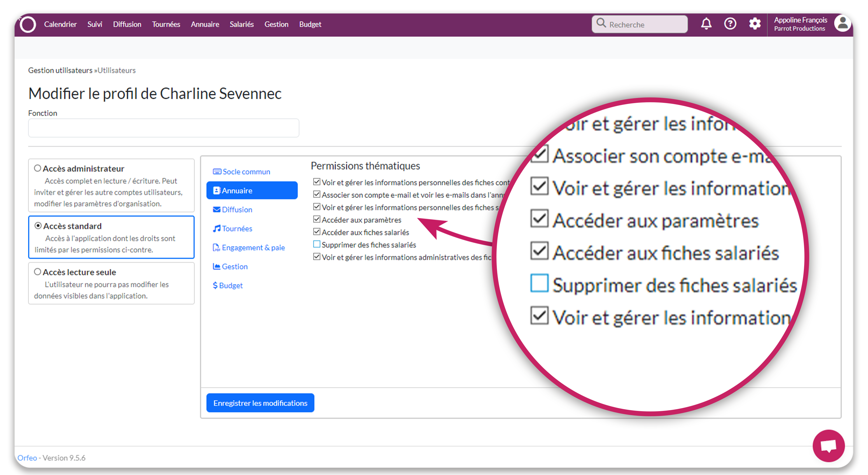The width and height of the screenshot is (868, 475).
Task: Open the Budget top menu
Action: (310, 24)
